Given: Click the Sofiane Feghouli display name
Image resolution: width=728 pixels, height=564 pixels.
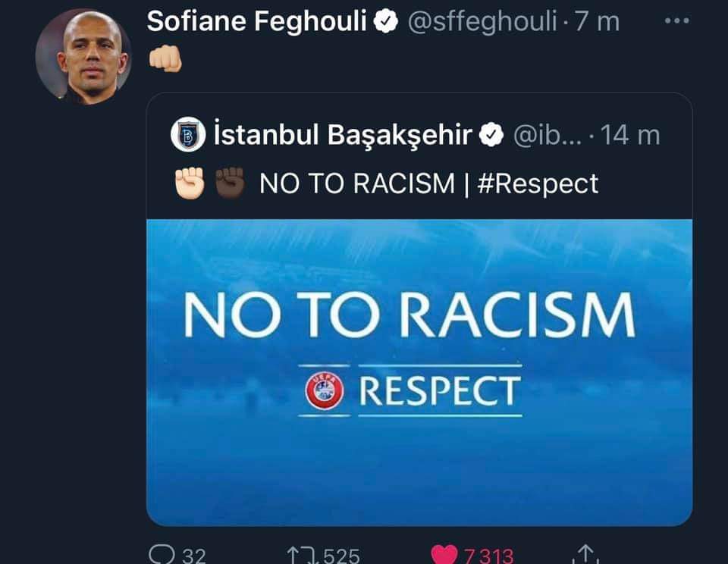Looking at the screenshot, I should (259, 22).
